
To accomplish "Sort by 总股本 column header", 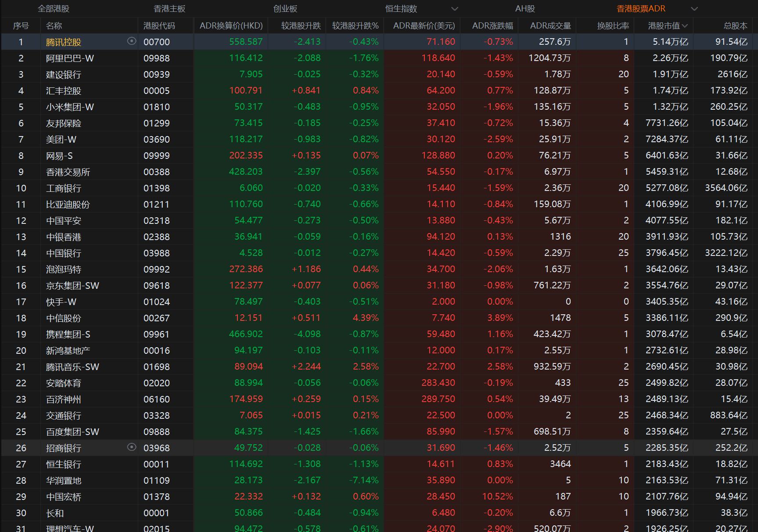I will (x=735, y=26).
